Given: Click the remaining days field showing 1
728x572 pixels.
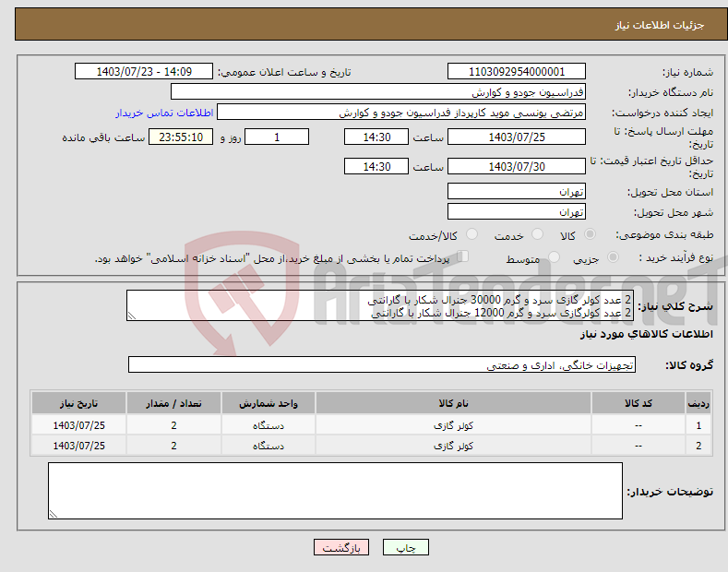Looking at the screenshot, I should point(277,137).
